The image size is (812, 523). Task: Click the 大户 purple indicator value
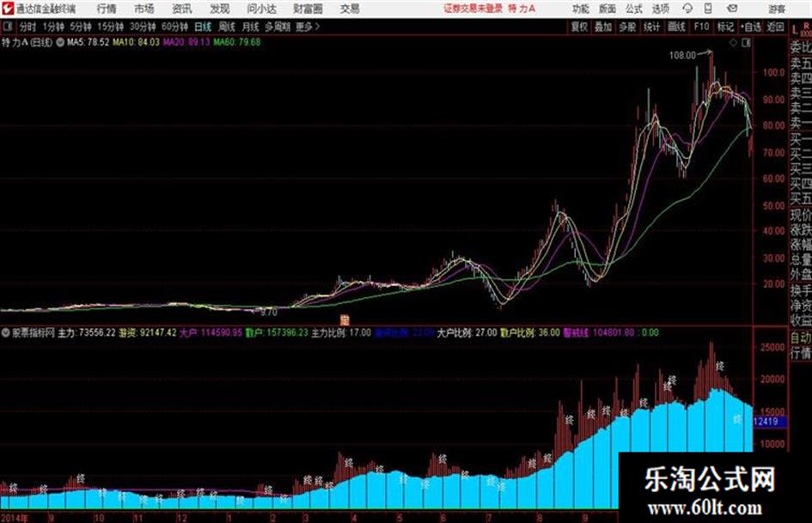pyautogui.click(x=211, y=332)
